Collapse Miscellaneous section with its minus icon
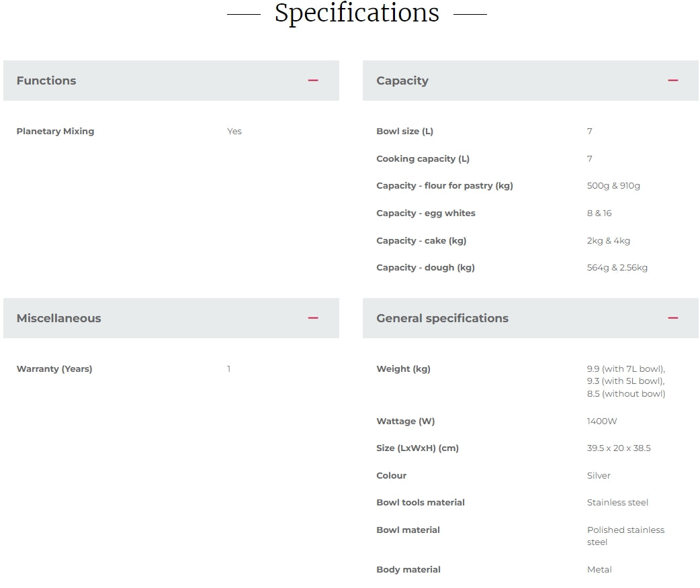This screenshot has width=700, height=588. click(x=313, y=318)
